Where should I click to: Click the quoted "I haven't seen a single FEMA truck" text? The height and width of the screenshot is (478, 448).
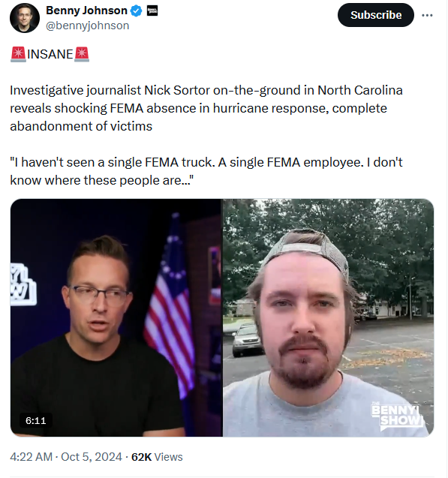pyautogui.click(x=206, y=171)
